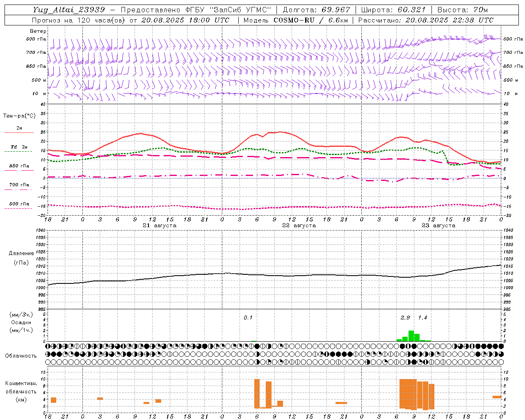This screenshot has width=525, height=420.
Task: Click the station title Yug_Altai_23939
Action: (x=69, y=10)
